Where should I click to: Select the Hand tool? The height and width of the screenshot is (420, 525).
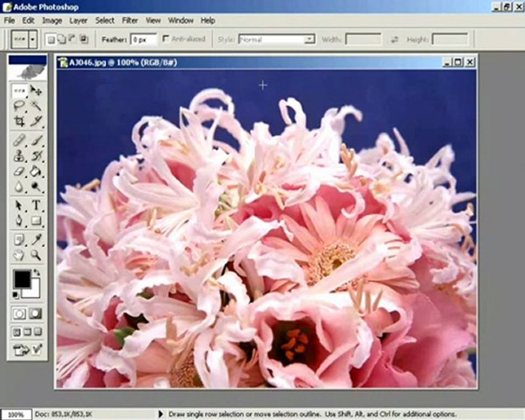tap(19, 256)
